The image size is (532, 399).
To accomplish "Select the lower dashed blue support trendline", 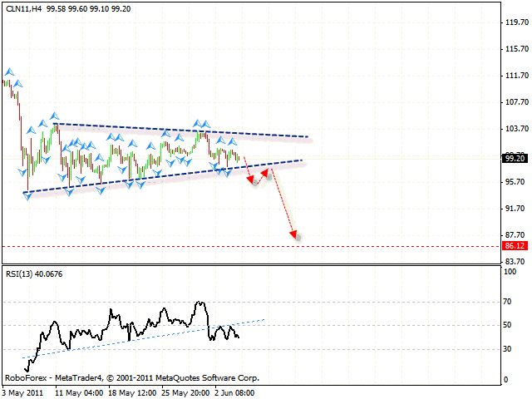I will click(x=166, y=177).
